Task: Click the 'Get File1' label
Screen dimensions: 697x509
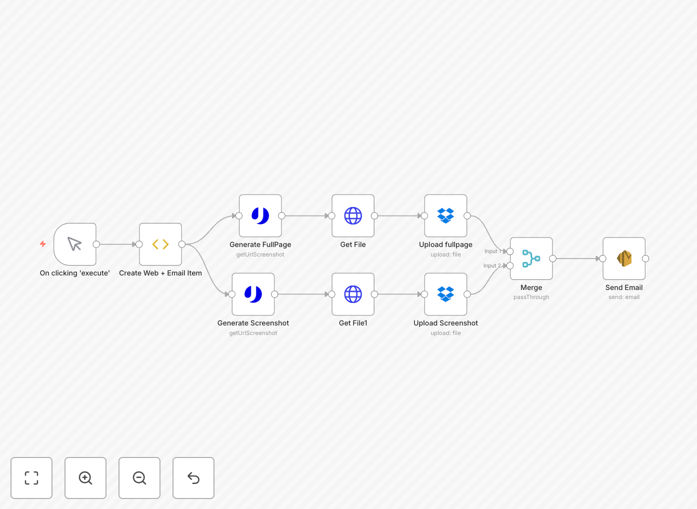Action: click(x=353, y=323)
